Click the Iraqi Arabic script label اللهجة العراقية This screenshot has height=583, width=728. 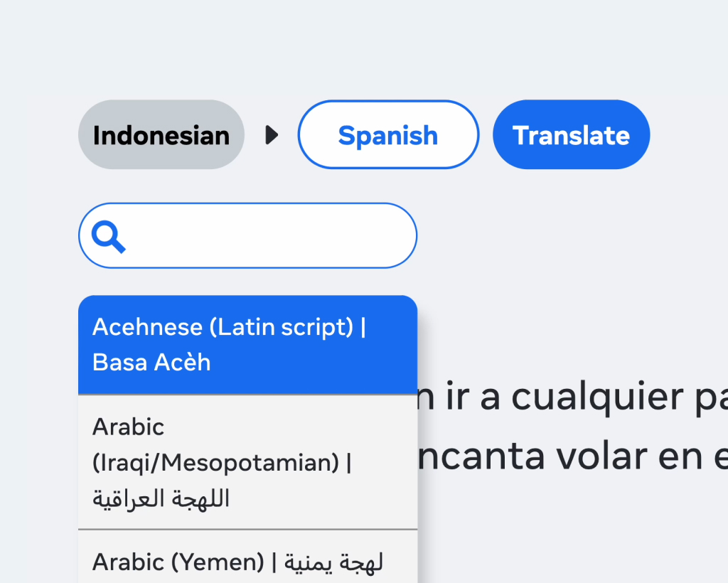point(161,499)
